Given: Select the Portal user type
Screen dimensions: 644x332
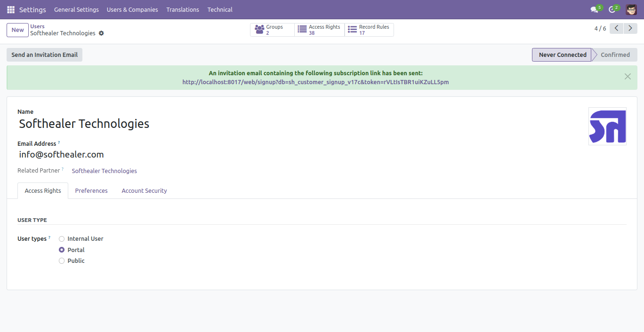Looking at the screenshot, I should click(62, 250).
